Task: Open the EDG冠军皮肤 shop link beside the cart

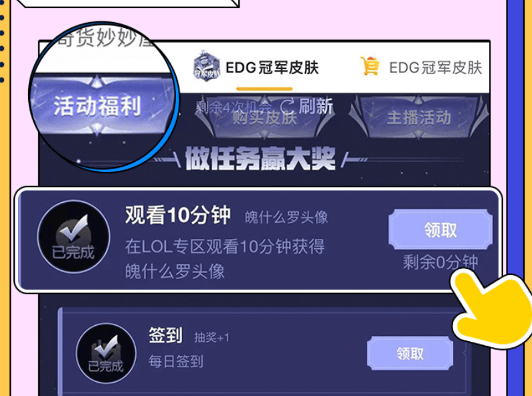Action: 436,68
